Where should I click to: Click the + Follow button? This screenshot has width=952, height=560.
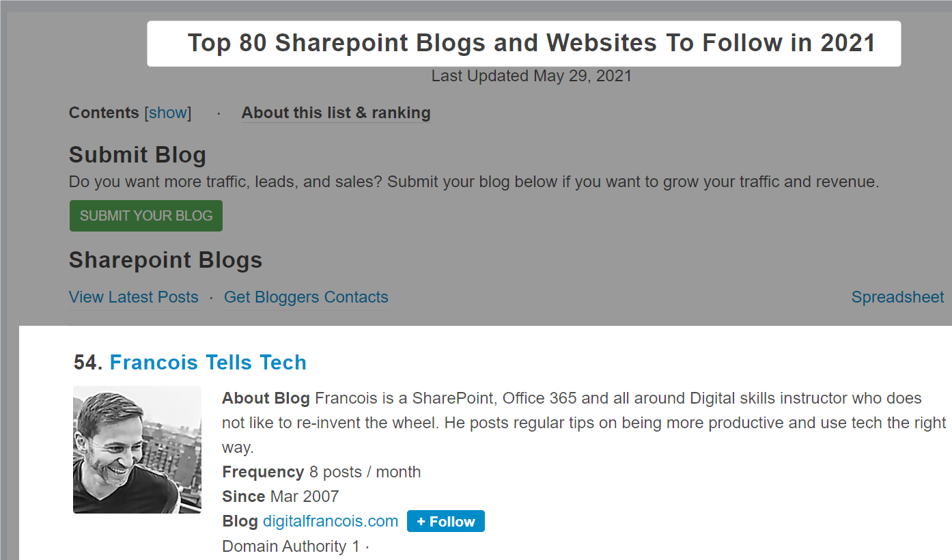point(445,522)
